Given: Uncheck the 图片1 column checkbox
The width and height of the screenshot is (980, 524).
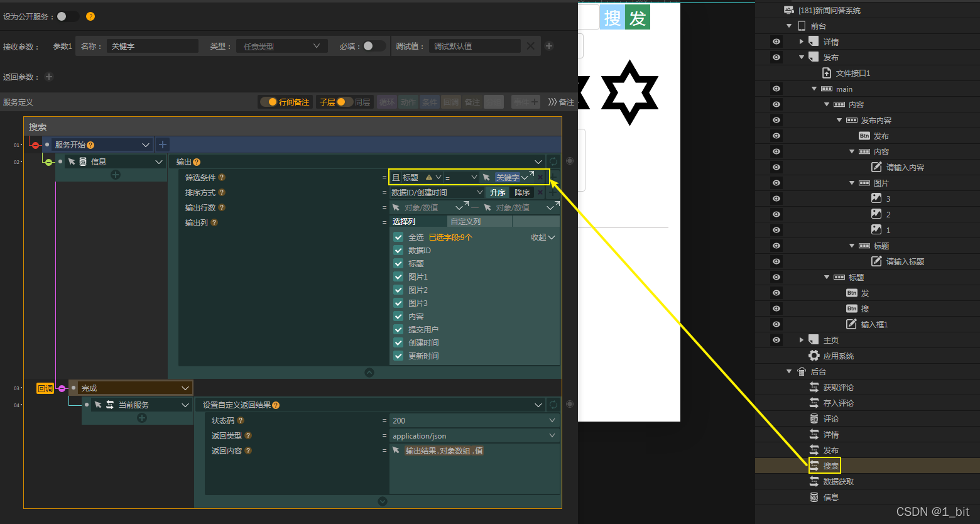Looking at the screenshot, I should (x=398, y=276).
